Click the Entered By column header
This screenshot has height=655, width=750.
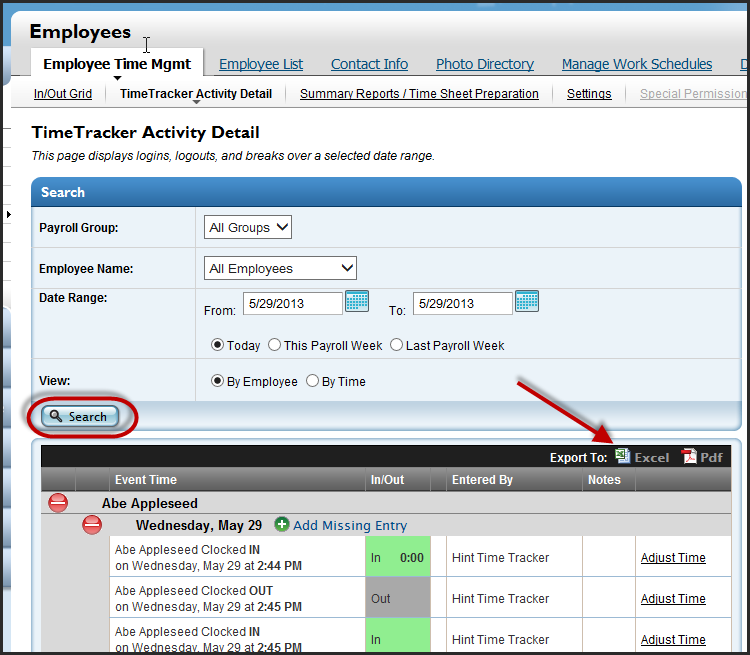click(514, 479)
